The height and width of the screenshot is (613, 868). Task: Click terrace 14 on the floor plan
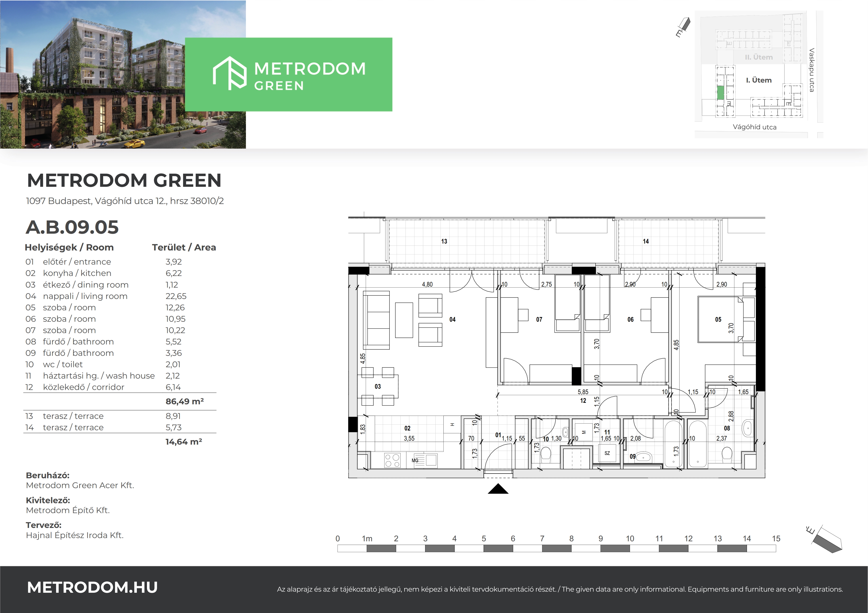click(x=668, y=241)
